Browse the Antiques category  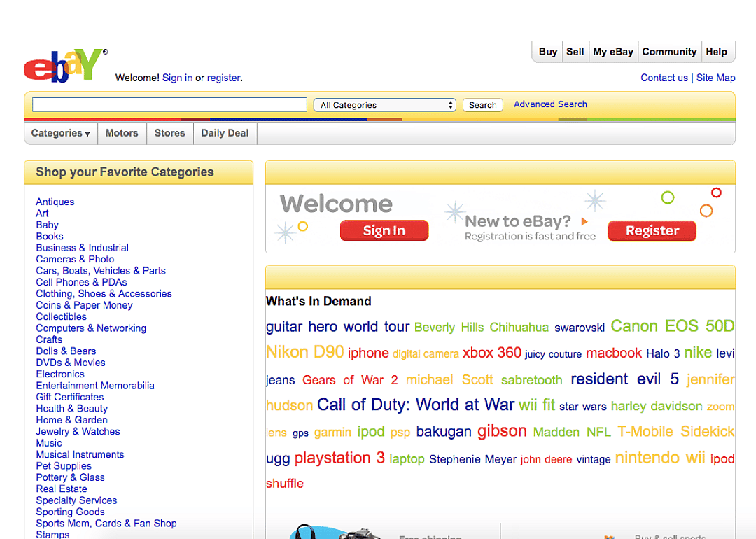tap(55, 202)
